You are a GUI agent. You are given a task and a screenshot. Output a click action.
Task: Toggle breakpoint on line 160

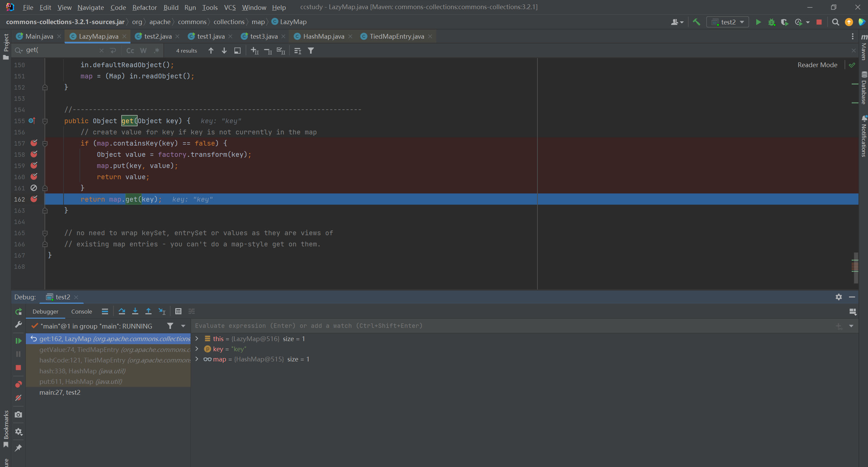[x=34, y=176]
